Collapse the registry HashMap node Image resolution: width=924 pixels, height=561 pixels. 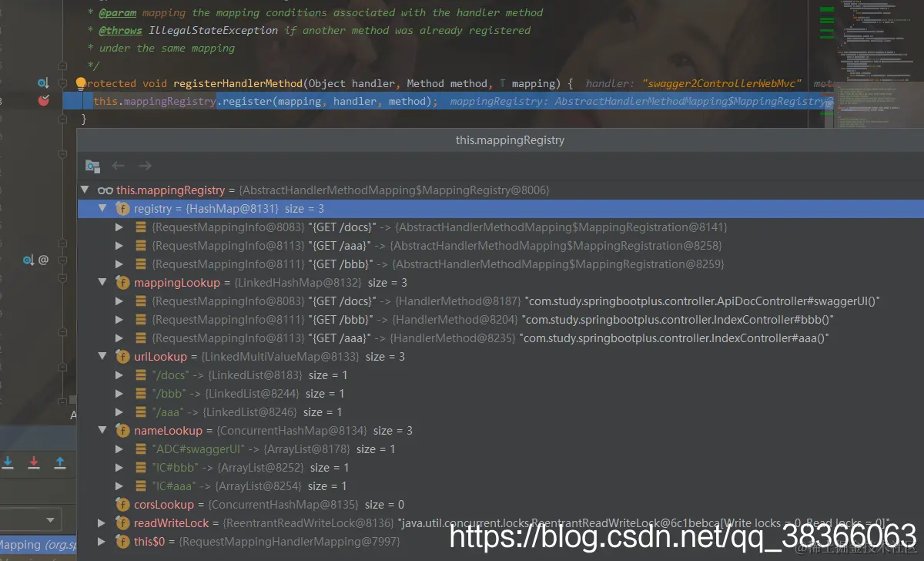pos(102,209)
